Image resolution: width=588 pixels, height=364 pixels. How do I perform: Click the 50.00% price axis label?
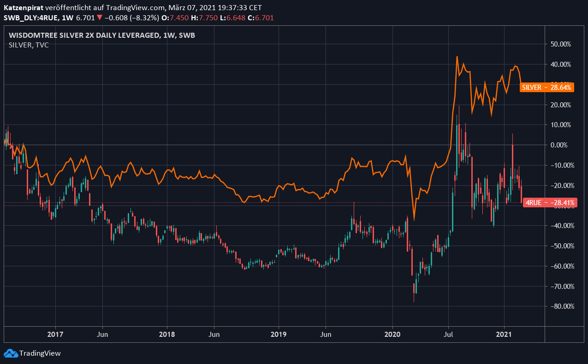coord(561,44)
